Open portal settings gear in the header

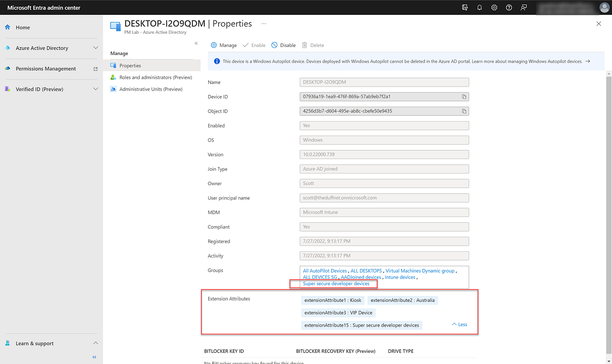[494, 7]
